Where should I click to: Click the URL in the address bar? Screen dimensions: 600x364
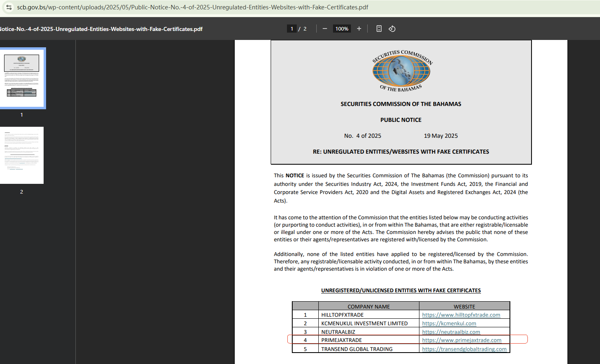pyautogui.click(x=193, y=7)
